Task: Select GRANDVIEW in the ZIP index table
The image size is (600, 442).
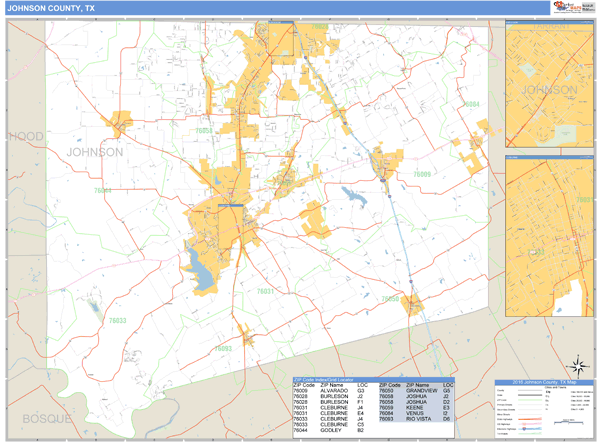Action: pos(422,391)
